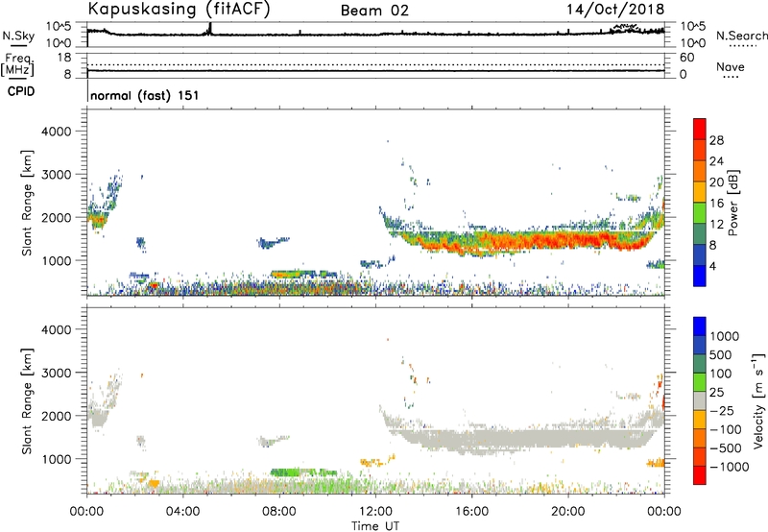The height and width of the screenshot is (532, 768).
Task: Click the '08:00' time axis label
Action: pyautogui.click(x=279, y=512)
